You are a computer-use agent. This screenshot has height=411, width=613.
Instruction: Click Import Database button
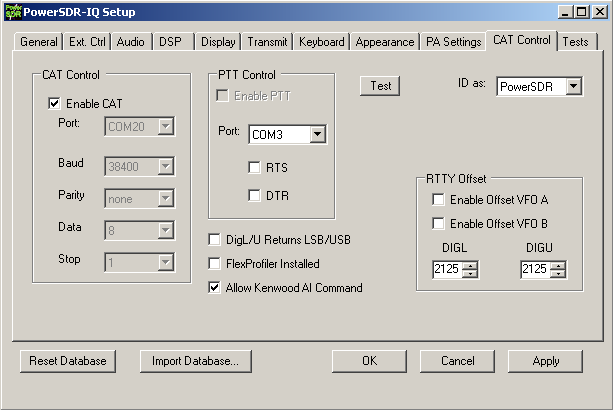coord(195,361)
